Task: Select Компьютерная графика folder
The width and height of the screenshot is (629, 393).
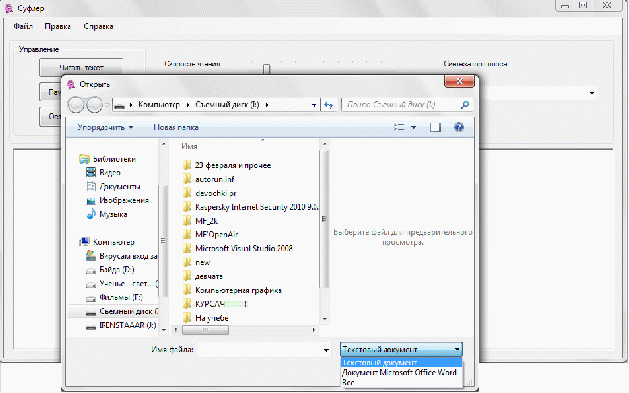Action: click(x=232, y=290)
